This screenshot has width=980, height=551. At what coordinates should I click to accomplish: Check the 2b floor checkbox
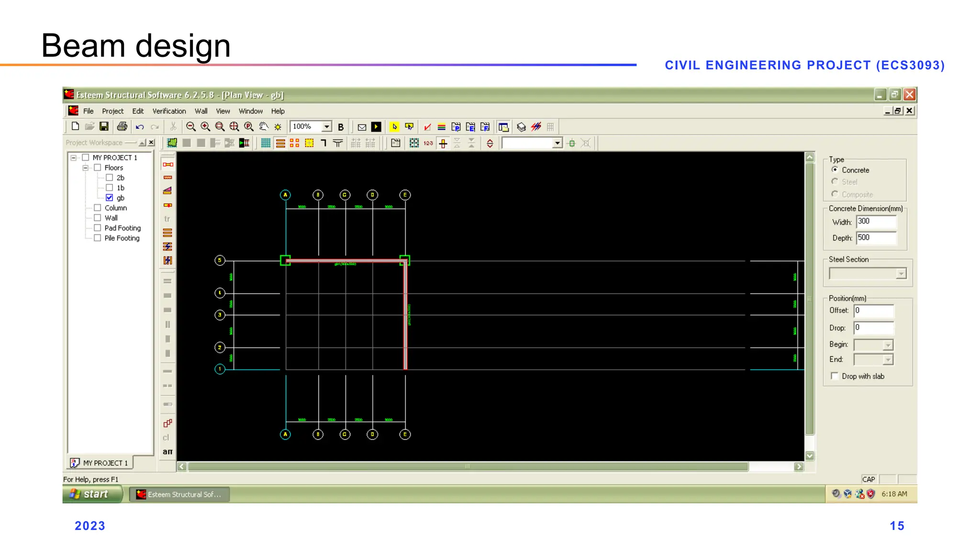point(110,177)
